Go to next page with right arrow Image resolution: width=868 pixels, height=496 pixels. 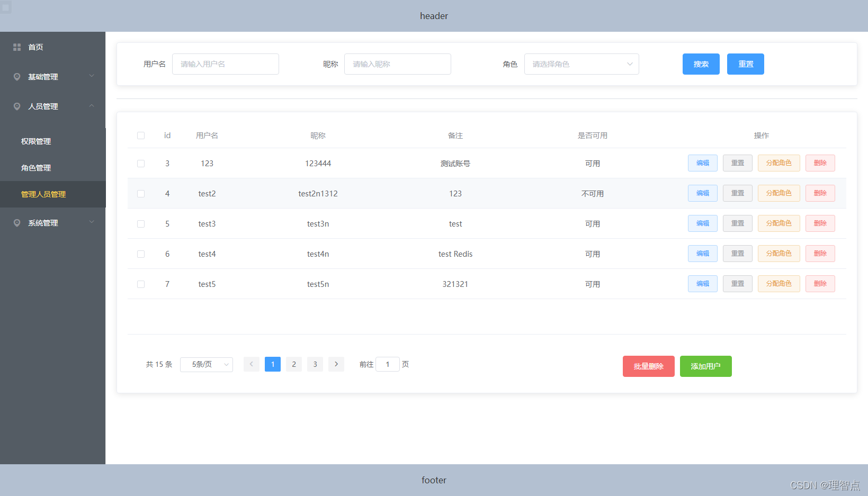tap(336, 364)
